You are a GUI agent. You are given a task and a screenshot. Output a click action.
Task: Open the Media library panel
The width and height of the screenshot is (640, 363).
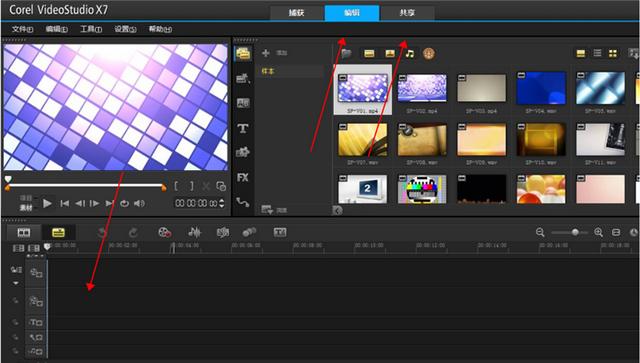coord(243,53)
